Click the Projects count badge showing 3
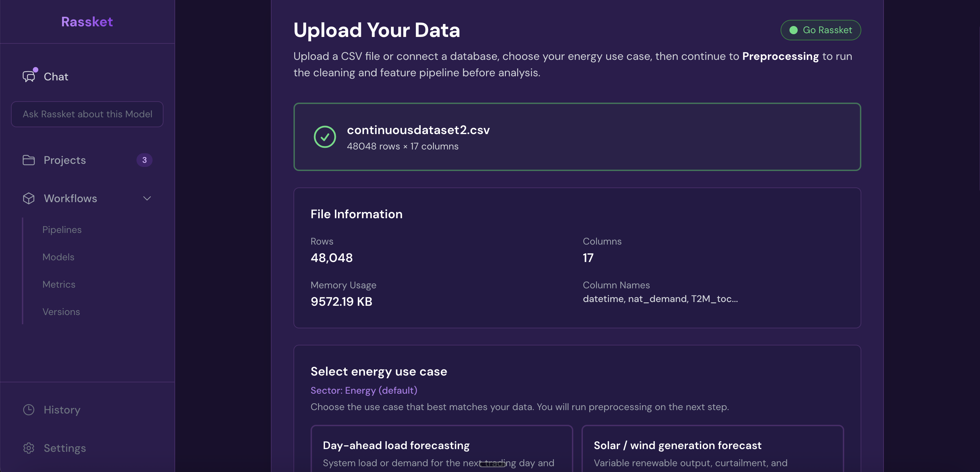The width and height of the screenshot is (980, 472). [x=144, y=160]
